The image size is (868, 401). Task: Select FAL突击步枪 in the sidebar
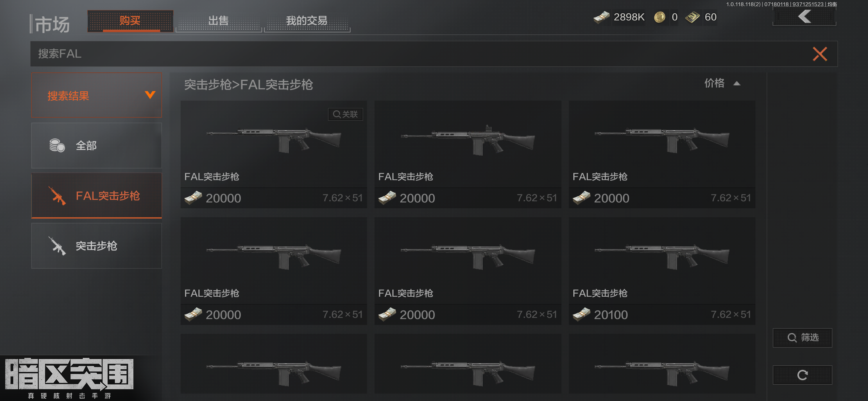(96, 196)
